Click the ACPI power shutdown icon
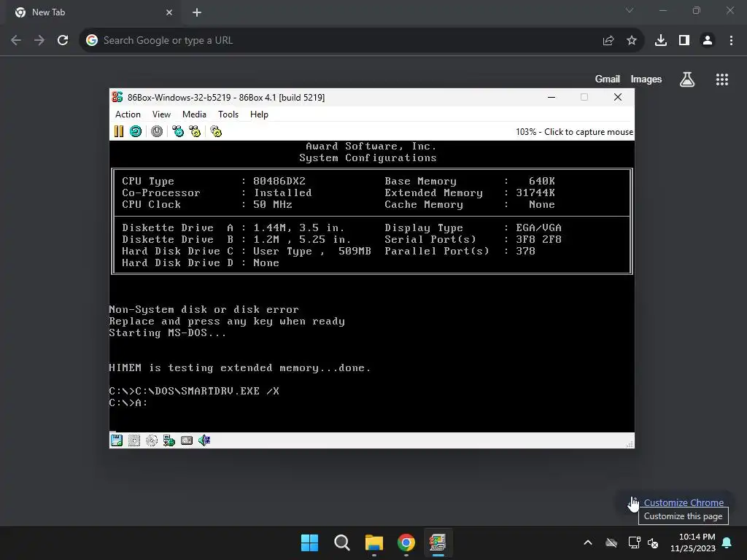 pos(157,131)
